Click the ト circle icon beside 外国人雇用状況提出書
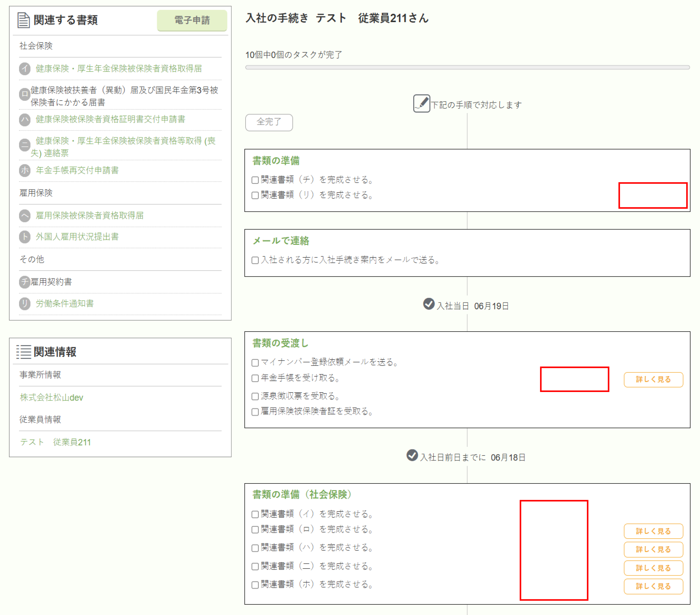This screenshot has width=700, height=615. pos(25,237)
